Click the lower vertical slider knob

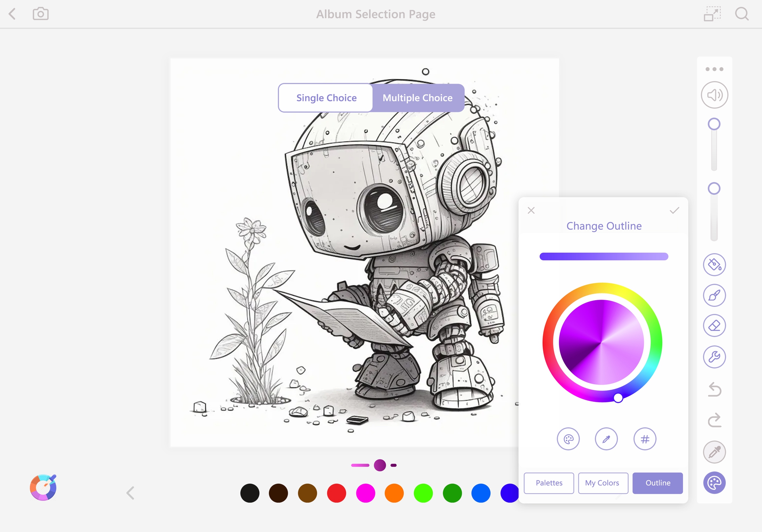(714, 189)
